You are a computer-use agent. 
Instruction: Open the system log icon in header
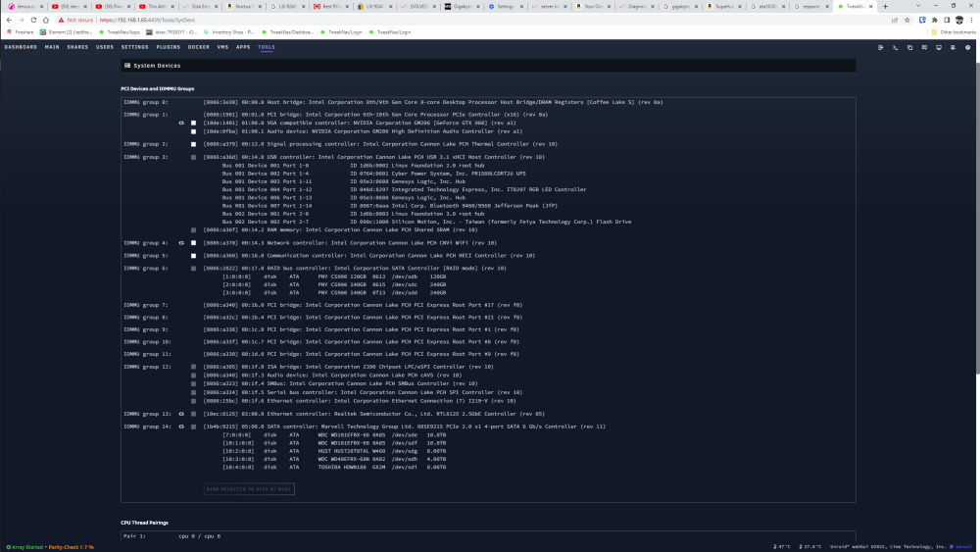[x=954, y=47]
